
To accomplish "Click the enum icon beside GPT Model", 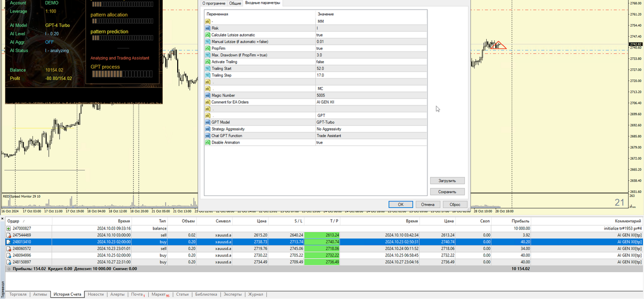I will tap(208, 122).
